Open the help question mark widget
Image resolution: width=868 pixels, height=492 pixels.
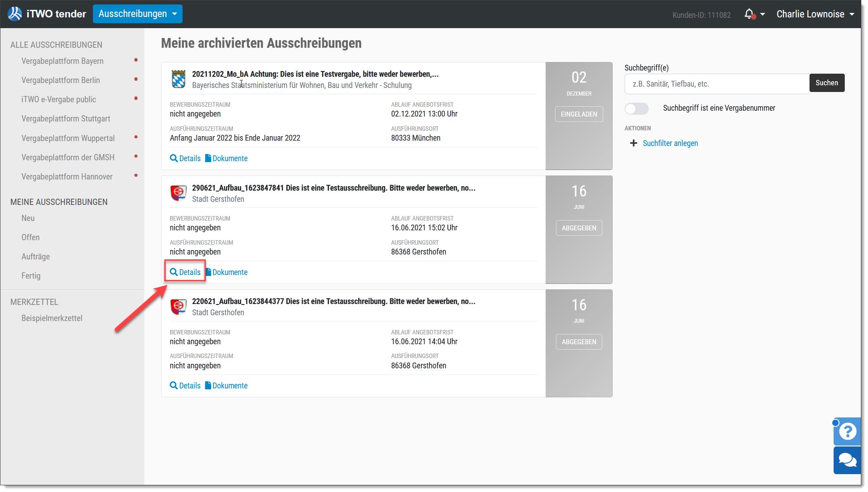point(847,431)
